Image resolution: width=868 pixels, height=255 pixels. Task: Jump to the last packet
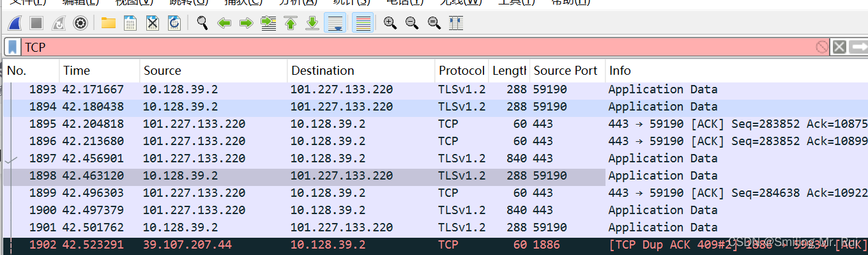coord(312,24)
